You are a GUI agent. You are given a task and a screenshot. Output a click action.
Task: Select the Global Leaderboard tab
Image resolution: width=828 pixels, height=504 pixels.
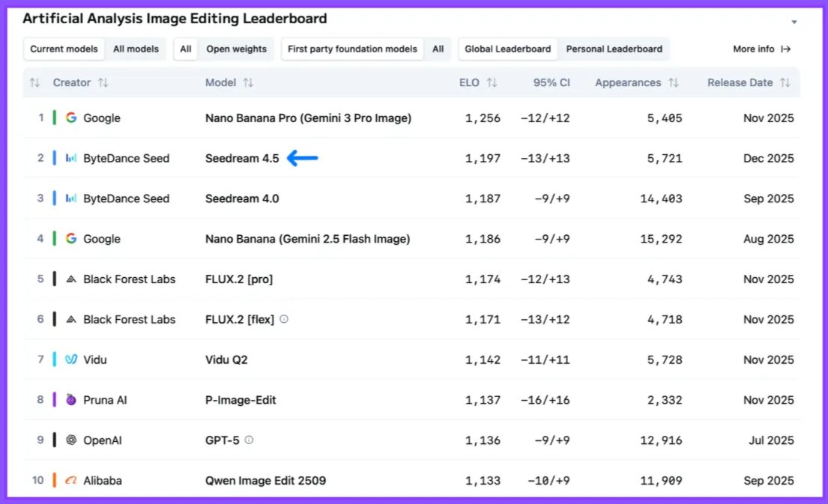click(507, 49)
